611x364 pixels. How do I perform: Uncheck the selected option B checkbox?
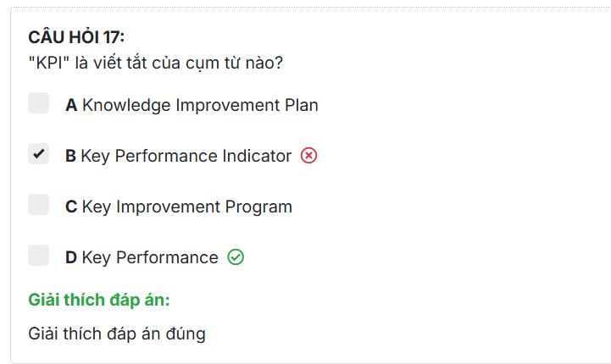click(38, 154)
